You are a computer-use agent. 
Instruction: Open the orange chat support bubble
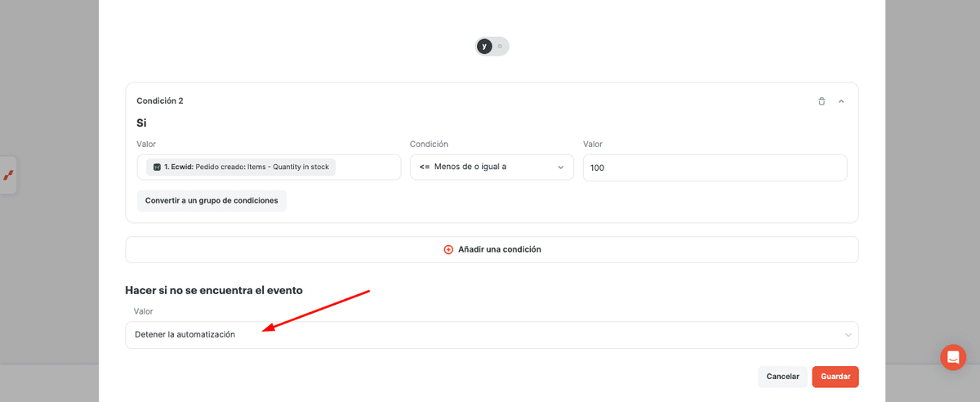pos(953,357)
